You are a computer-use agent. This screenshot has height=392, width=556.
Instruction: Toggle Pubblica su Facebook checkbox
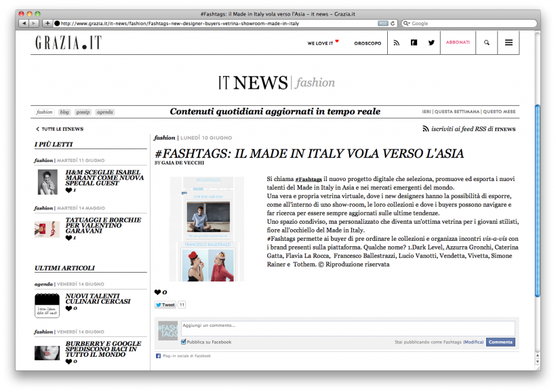183,342
